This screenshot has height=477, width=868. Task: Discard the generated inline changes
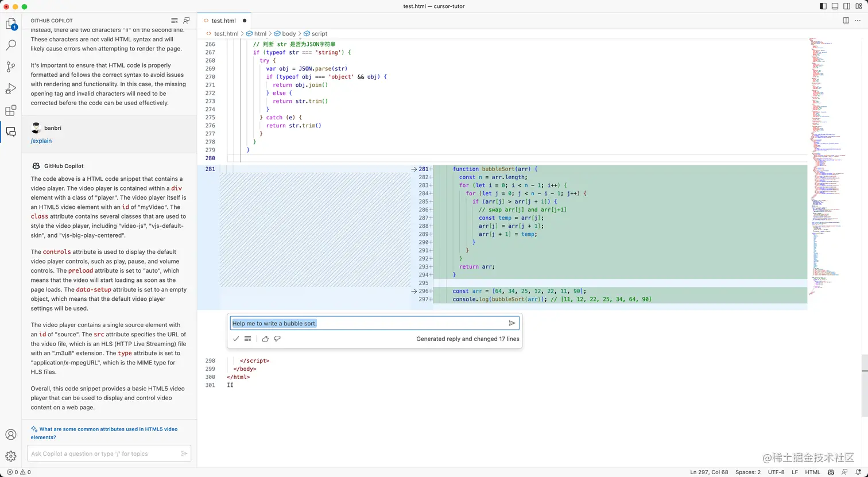tap(247, 339)
